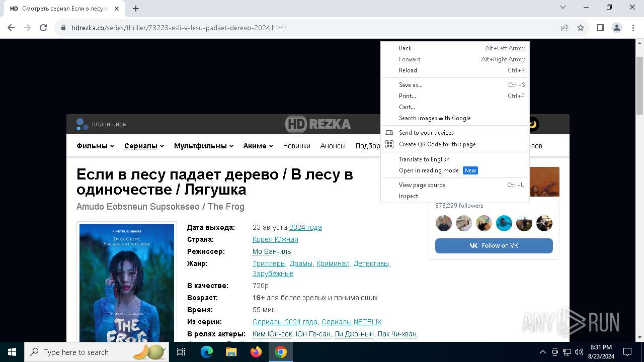Image resolution: width=644 pixels, height=362 pixels.
Task: Open the Windows Start menu
Action: [x=12, y=352]
